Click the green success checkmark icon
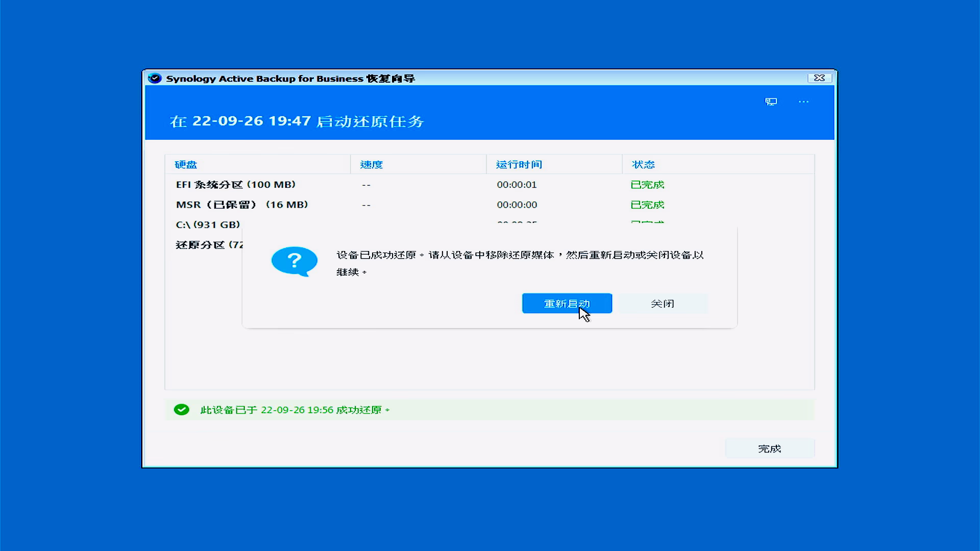Screen dimensions: 980x551 [181, 410]
